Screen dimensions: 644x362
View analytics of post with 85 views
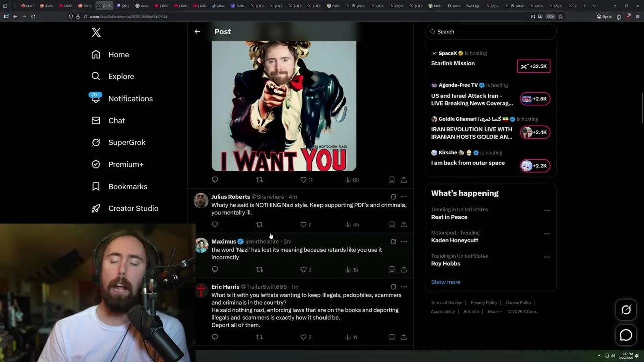pos(352,179)
